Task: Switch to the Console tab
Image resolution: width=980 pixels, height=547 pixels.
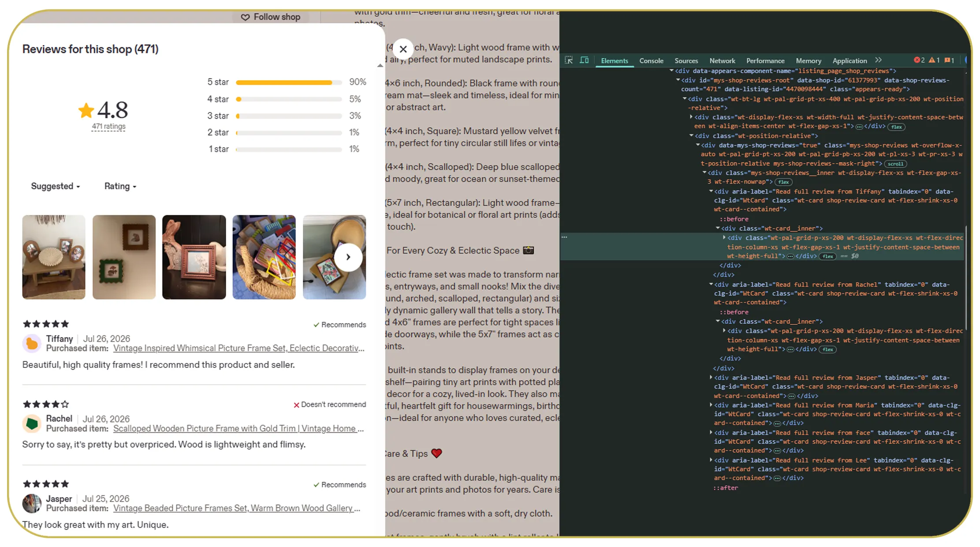Action: [x=651, y=61]
